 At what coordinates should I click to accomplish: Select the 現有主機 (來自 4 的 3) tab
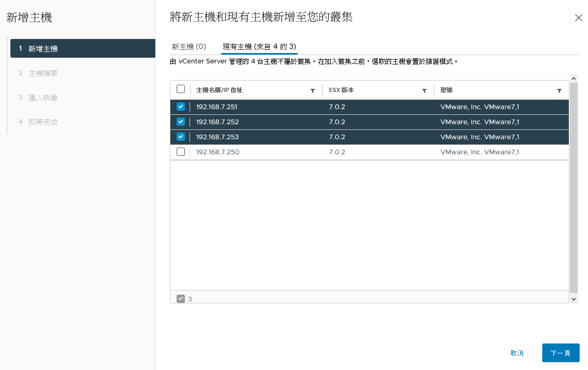[259, 47]
